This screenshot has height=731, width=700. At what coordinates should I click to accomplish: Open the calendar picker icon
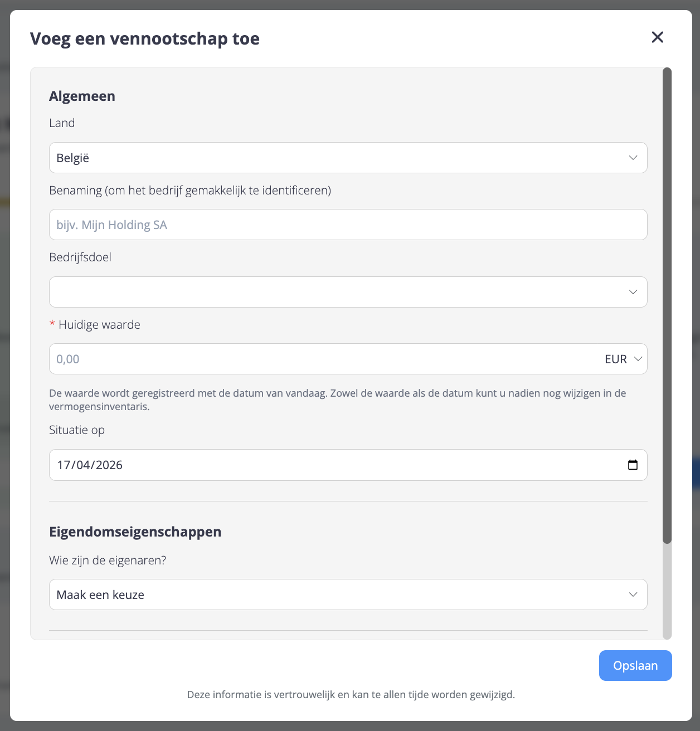(x=633, y=465)
